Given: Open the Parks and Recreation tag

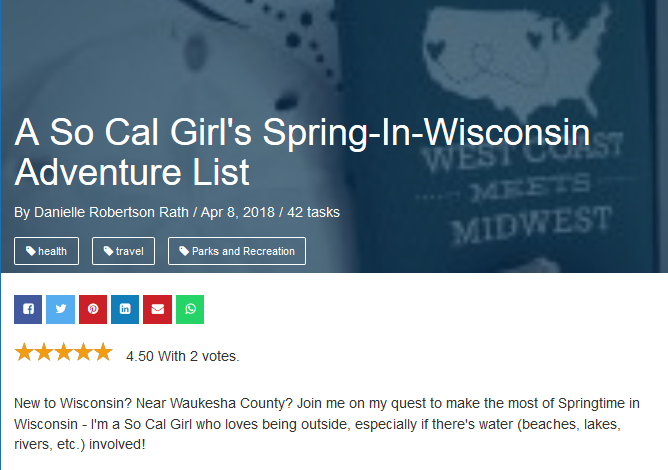Looking at the screenshot, I should click(237, 251).
